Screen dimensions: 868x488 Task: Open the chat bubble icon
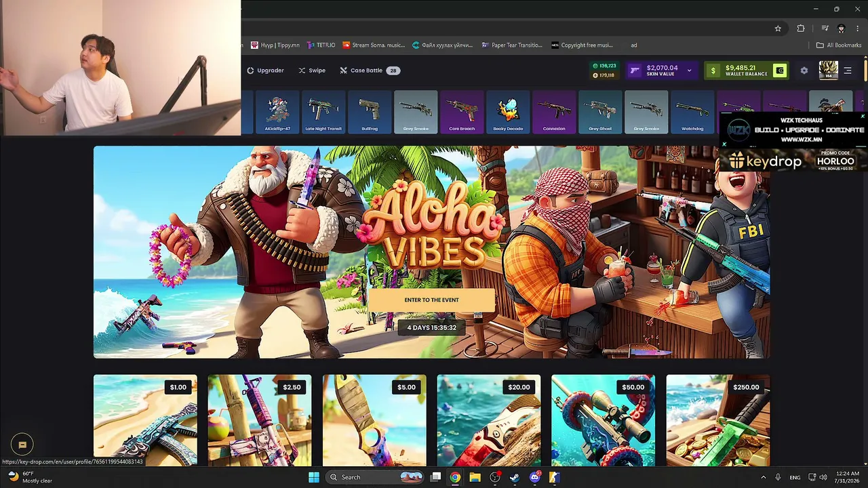(22, 445)
